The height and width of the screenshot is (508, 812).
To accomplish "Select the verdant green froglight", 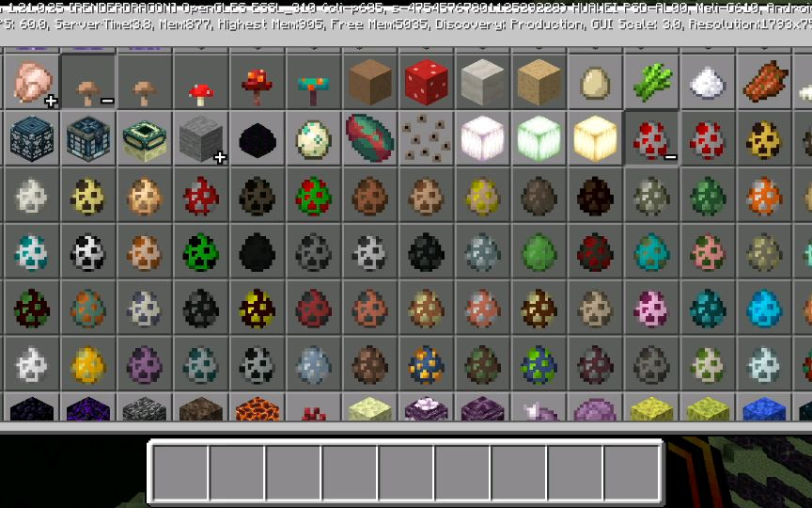I will coord(539,138).
